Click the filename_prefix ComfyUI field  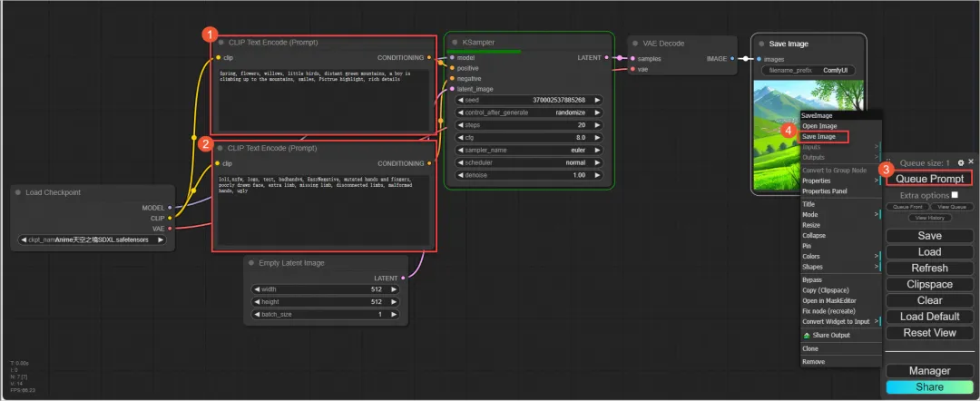point(810,71)
